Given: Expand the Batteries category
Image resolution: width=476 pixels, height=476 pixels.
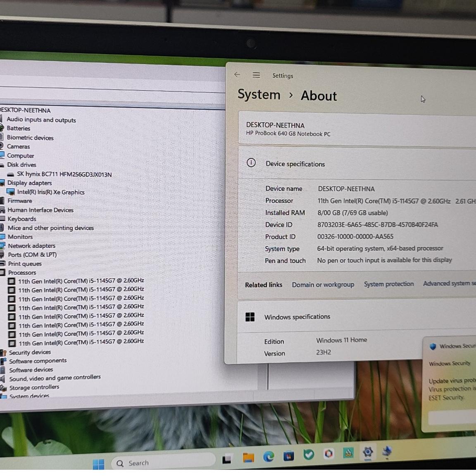Looking at the screenshot, I should [x=19, y=129].
